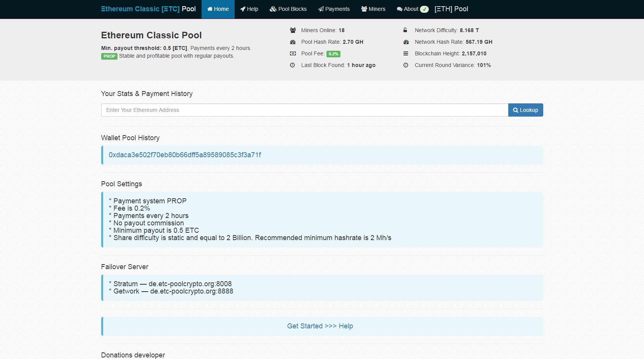Open the Payments page

tap(334, 9)
